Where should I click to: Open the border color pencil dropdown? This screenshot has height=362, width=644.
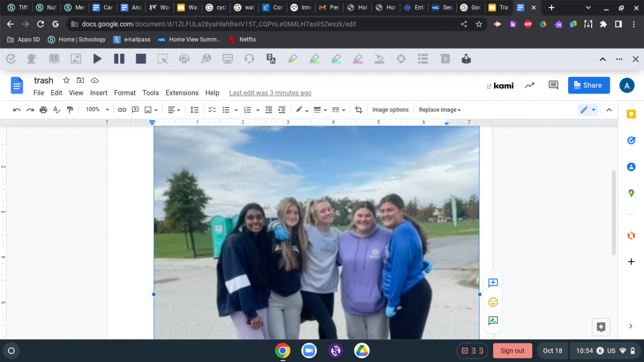click(302, 110)
